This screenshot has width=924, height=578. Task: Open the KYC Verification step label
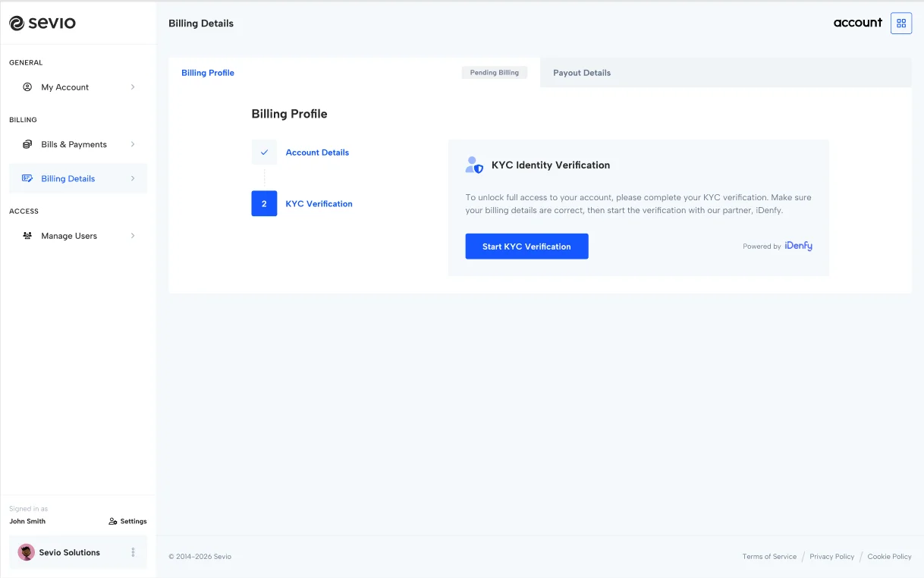[319, 203]
